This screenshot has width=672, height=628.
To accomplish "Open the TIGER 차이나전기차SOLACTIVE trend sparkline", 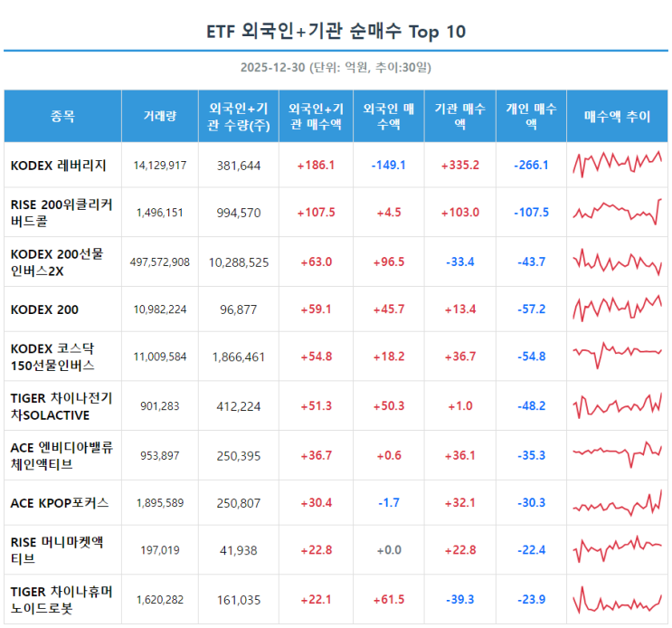I will [x=617, y=405].
